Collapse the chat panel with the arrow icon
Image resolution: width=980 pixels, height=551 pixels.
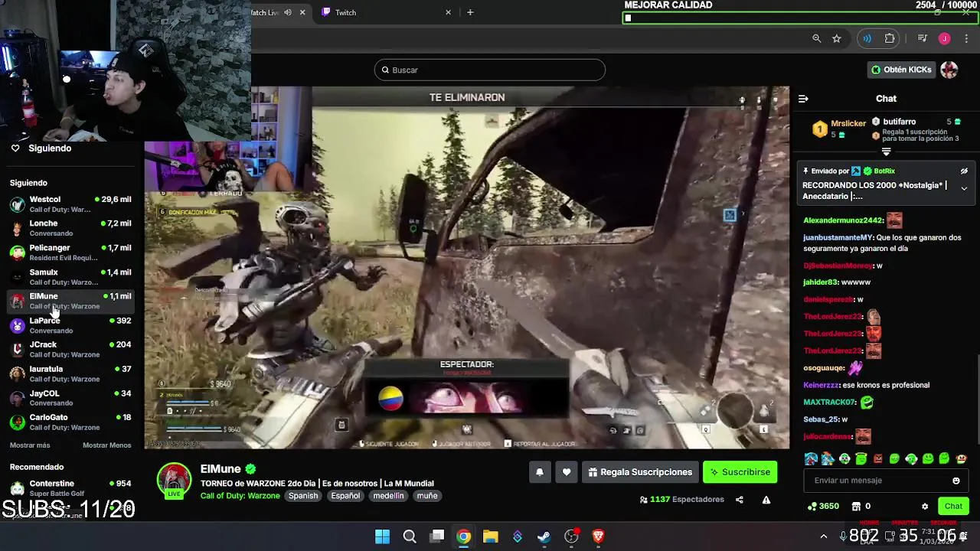pyautogui.click(x=803, y=99)
